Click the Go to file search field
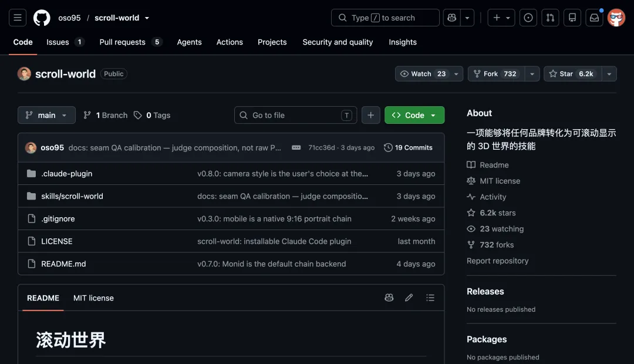 tap(295, 115)
